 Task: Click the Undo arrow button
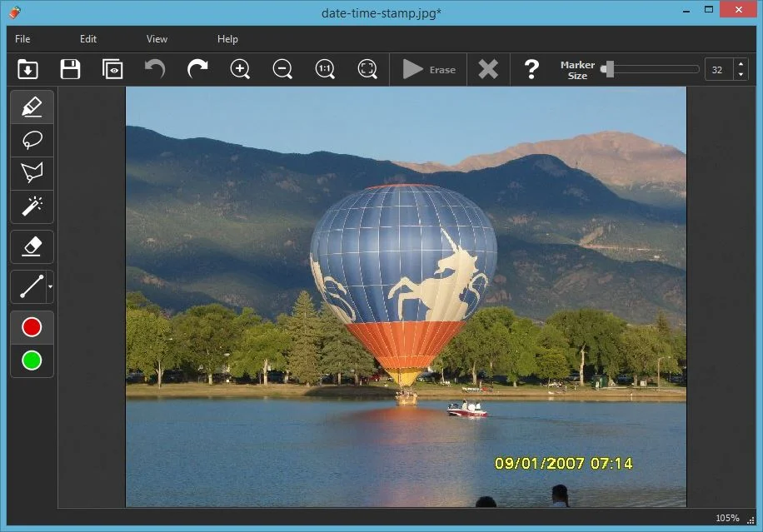click(x=155, y=69)
